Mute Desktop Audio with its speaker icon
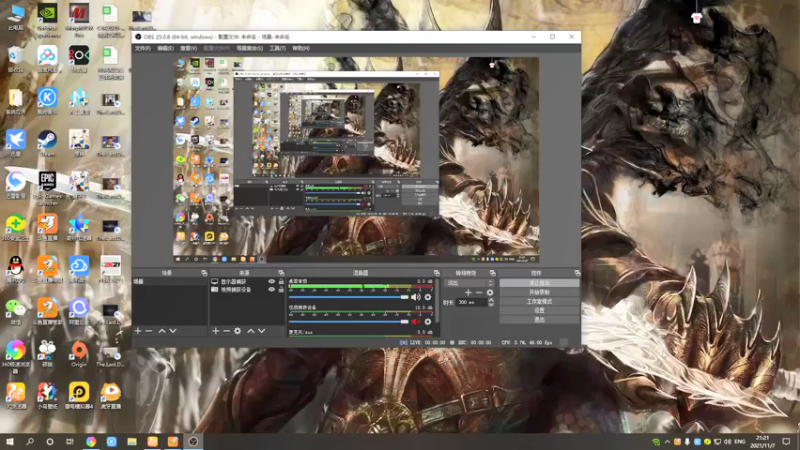 (x=416, y=297)
